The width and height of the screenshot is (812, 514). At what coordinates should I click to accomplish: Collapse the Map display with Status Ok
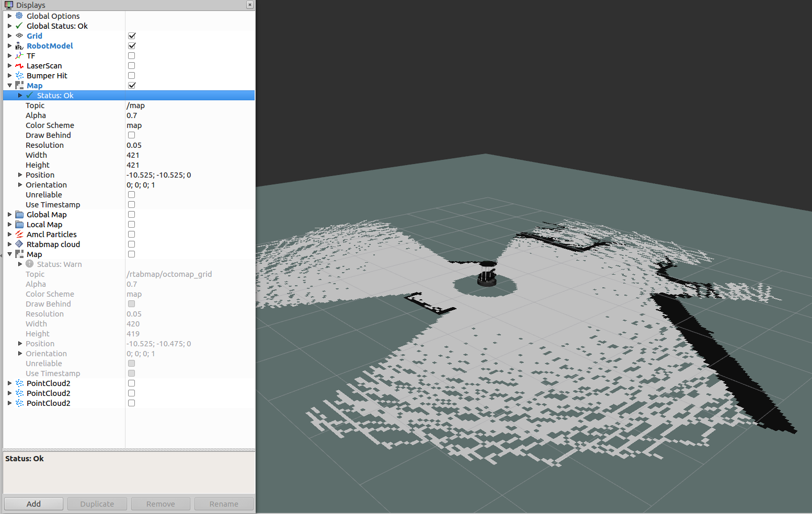tap(9, 85)
